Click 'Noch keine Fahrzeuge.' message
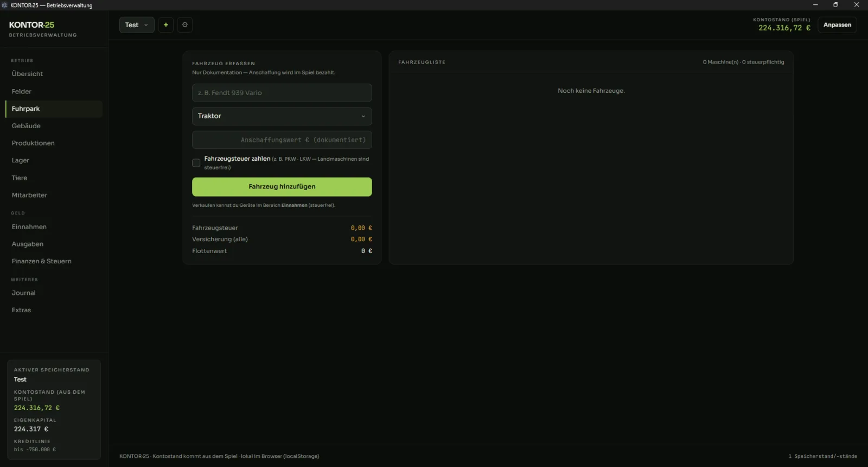The width and height of the screenshot is (868, 467). coord(591,91)
